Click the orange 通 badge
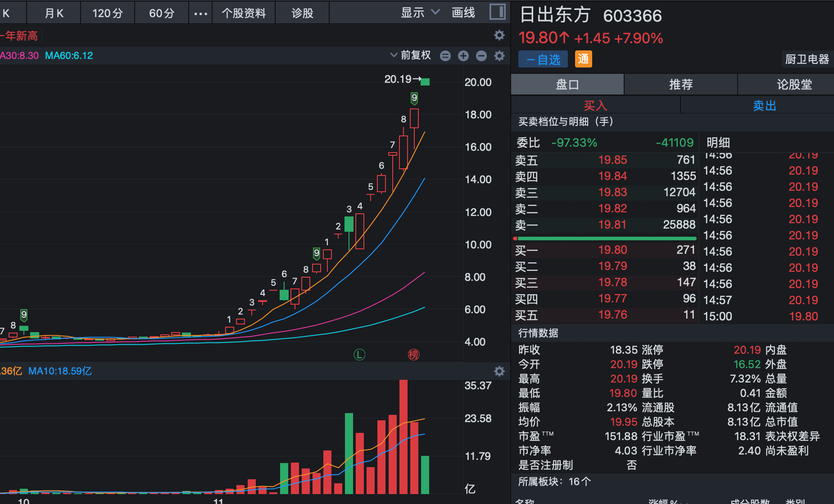Screen dimensions: 834x504 583,59
